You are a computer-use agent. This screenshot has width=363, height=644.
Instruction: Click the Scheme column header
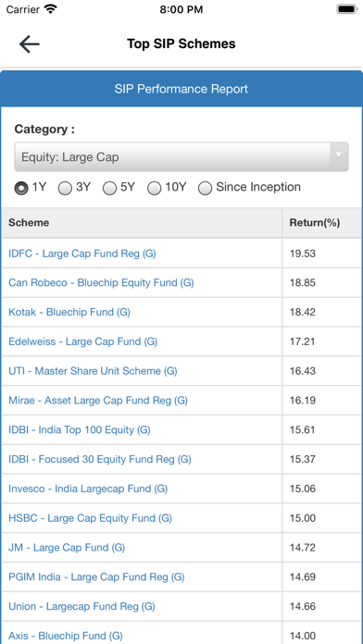[x=142, y=223]
